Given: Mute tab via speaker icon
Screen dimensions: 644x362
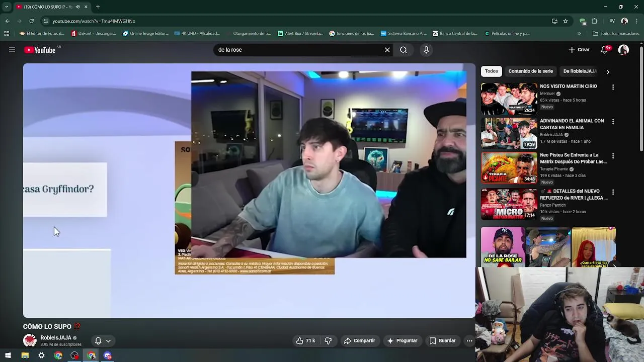Looking at the screenshot, I should click(77, 7).
